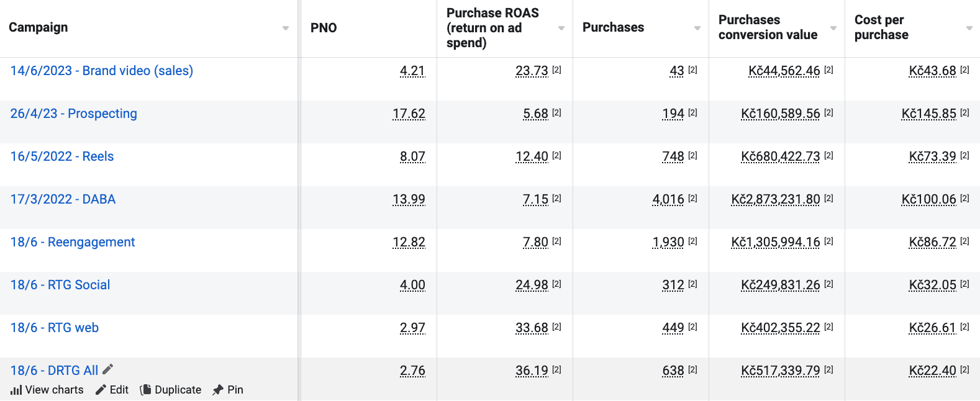The image size is (980, 401).
Task: Open the Campaign column dropdown arrow
Action: [x=286, y=28]
